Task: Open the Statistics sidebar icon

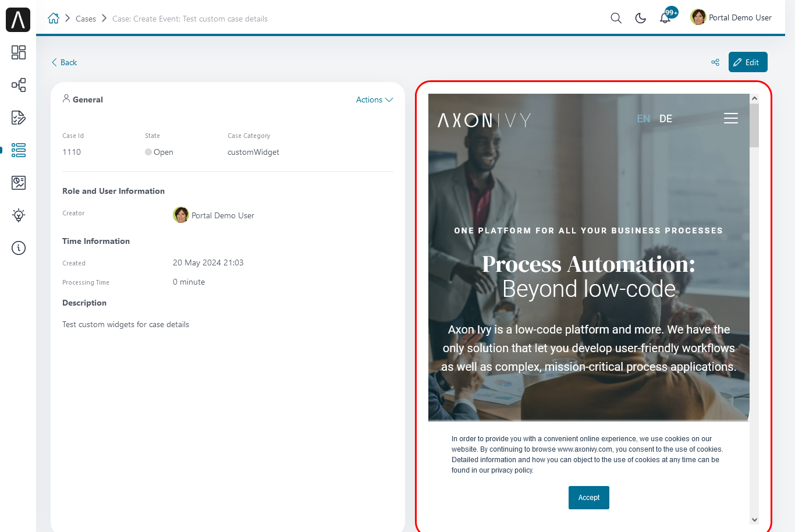Action: (19, 183)
